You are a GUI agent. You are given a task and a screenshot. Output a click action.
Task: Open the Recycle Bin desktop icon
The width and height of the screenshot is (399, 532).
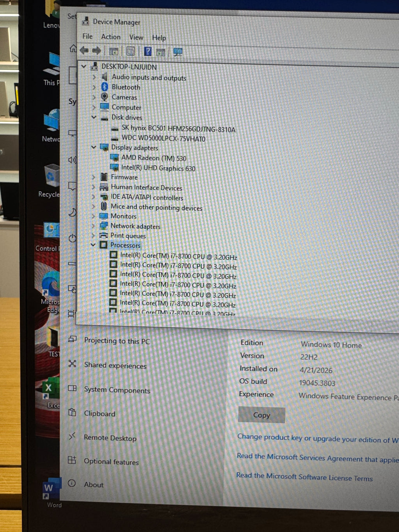[50, 180]
